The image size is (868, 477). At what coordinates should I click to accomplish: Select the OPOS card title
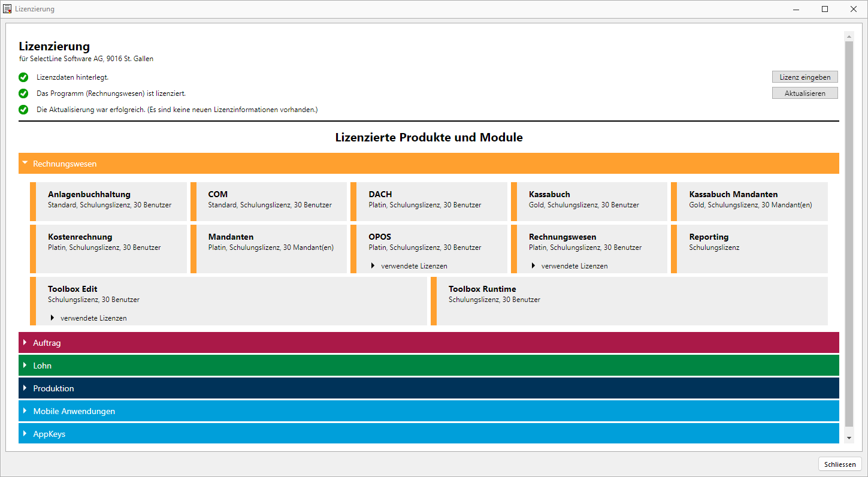tap(380, 237)
